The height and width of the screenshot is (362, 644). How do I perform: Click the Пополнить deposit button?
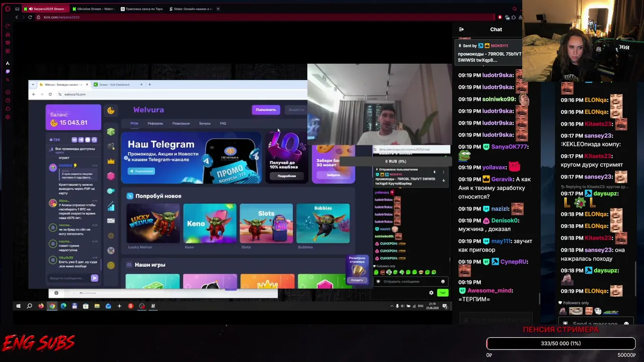coord(266,110)
